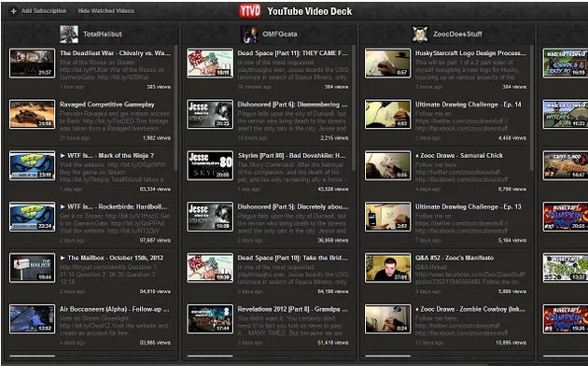Open Dishonored [Part 5]: Discretely title
This screenshot has width=588, height=366.
coord(293,206)
